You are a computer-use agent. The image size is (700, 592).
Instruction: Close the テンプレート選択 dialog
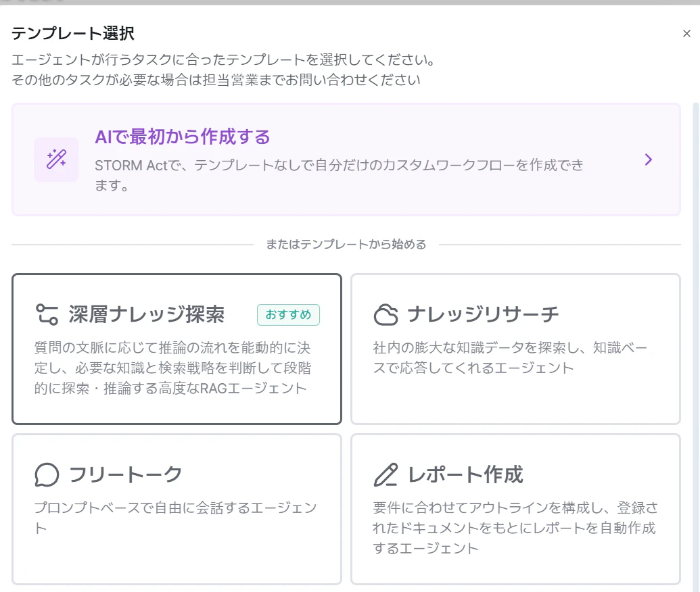[686, 34]
